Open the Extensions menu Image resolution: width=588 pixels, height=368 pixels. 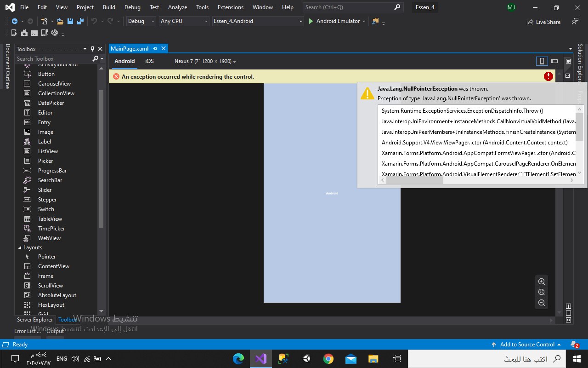231,7
